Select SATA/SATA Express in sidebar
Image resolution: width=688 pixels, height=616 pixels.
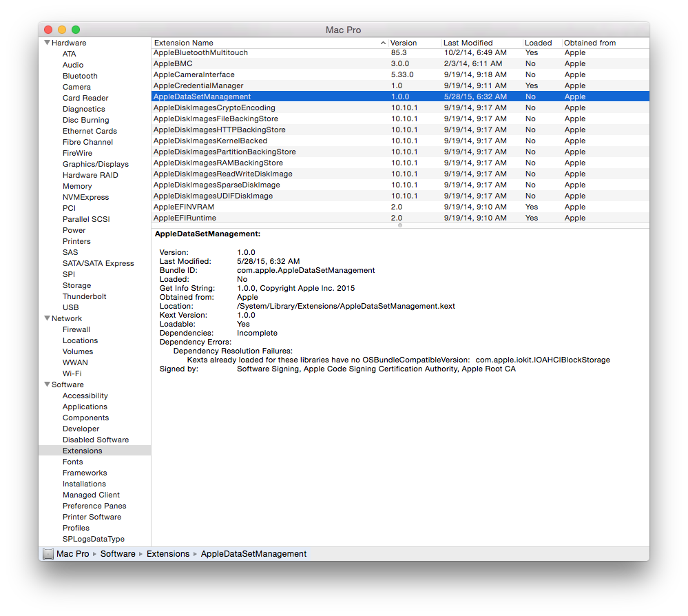pyautogui.click(x=98, y=263)
